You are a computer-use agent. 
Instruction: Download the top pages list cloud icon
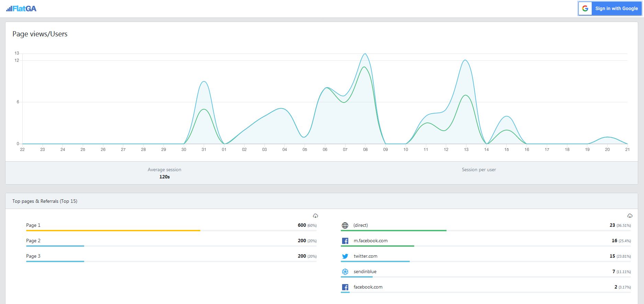point(315,216)
